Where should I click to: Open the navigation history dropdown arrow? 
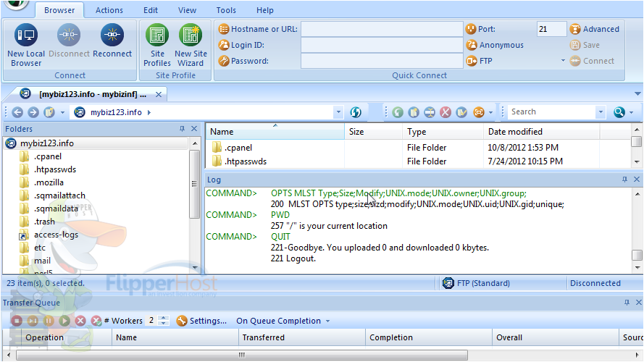(62, 112)
